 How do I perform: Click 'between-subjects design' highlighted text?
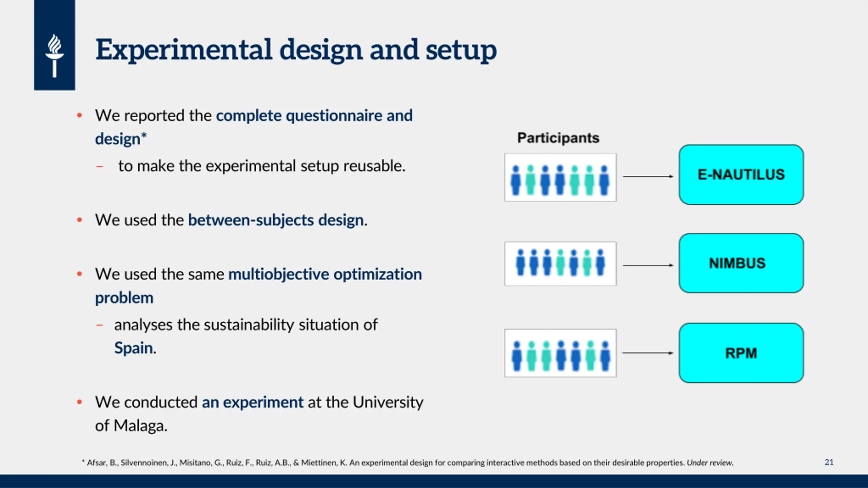pyautogui.click(x=276, y=220)
